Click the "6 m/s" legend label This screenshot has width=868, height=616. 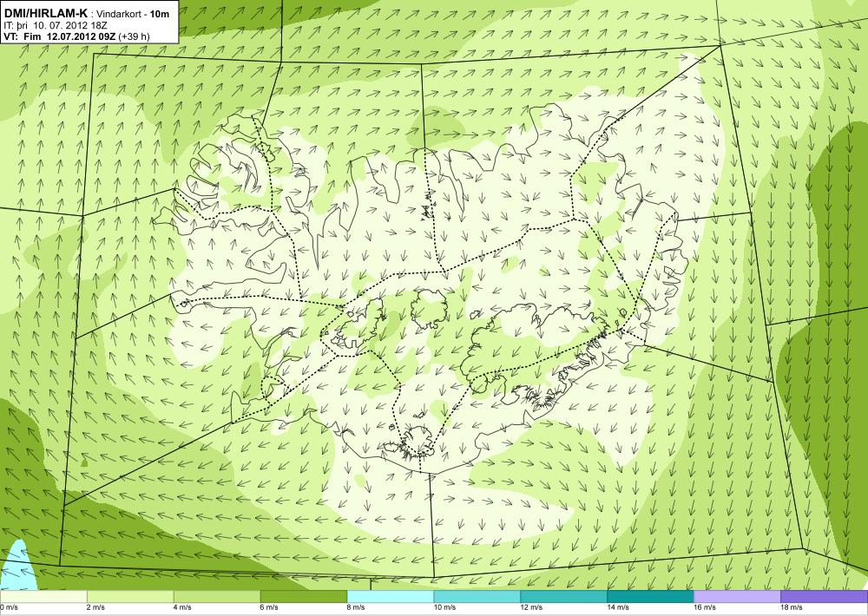270,607
